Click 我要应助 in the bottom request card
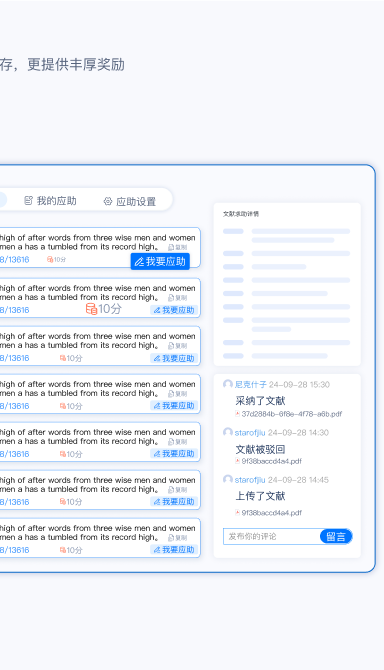The image size is (384, 670). 174,550
